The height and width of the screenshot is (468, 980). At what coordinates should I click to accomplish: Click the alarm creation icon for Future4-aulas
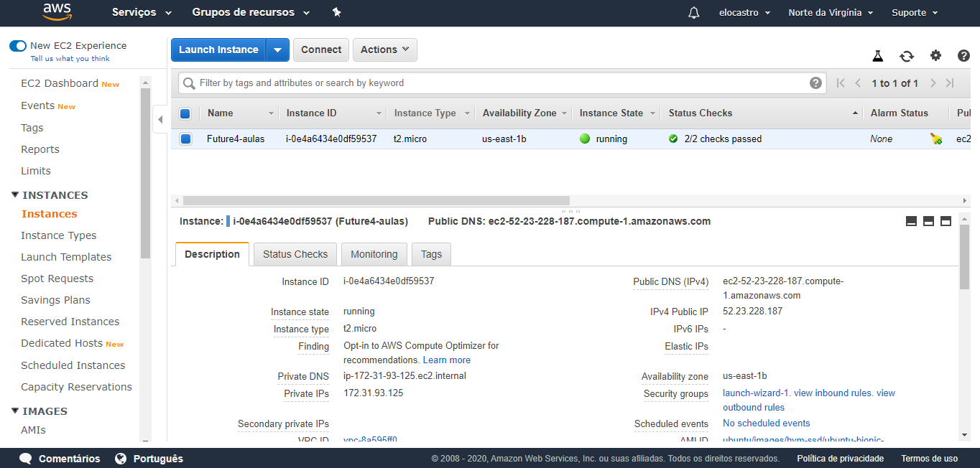(x=935, y=139)
